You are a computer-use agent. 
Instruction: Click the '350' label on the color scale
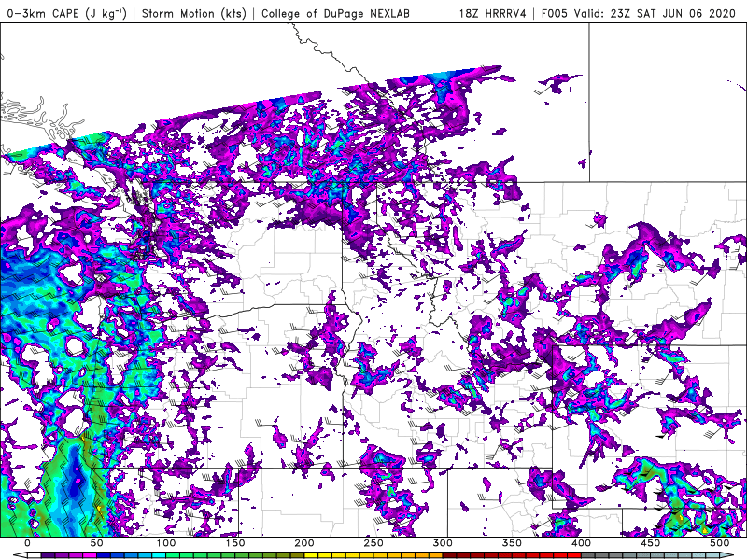[512, 543]
